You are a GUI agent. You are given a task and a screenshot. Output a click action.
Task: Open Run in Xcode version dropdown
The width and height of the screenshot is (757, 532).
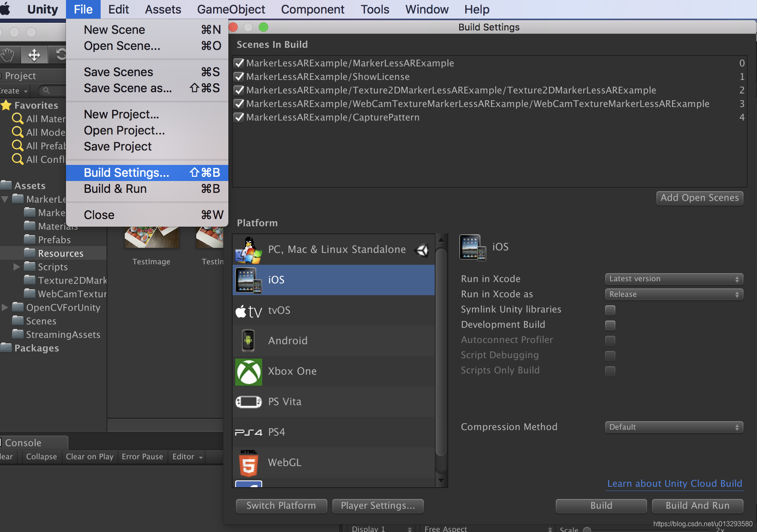[674, 279]
